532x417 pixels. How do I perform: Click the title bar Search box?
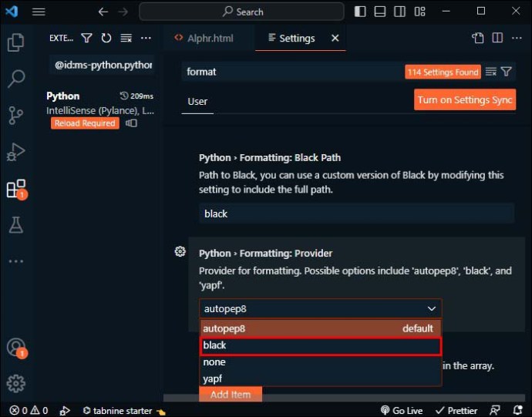click(x=241, y=12)
